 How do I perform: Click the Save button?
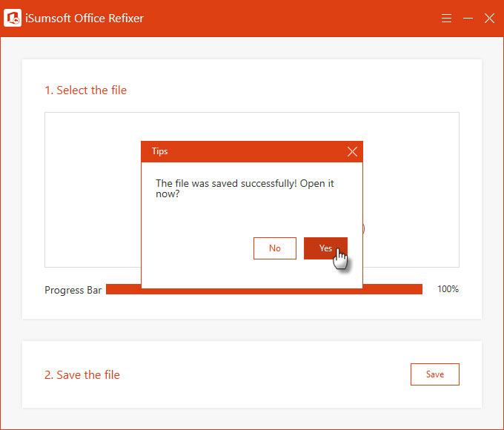435,374
